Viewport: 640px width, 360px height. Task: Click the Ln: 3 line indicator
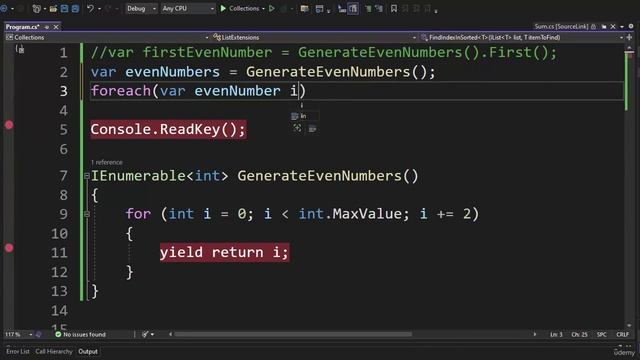click(x=556, y=334)
